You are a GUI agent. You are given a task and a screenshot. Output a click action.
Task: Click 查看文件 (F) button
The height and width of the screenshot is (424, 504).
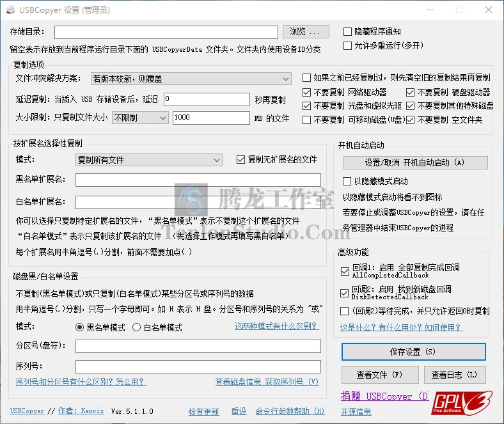coord(380,375)
